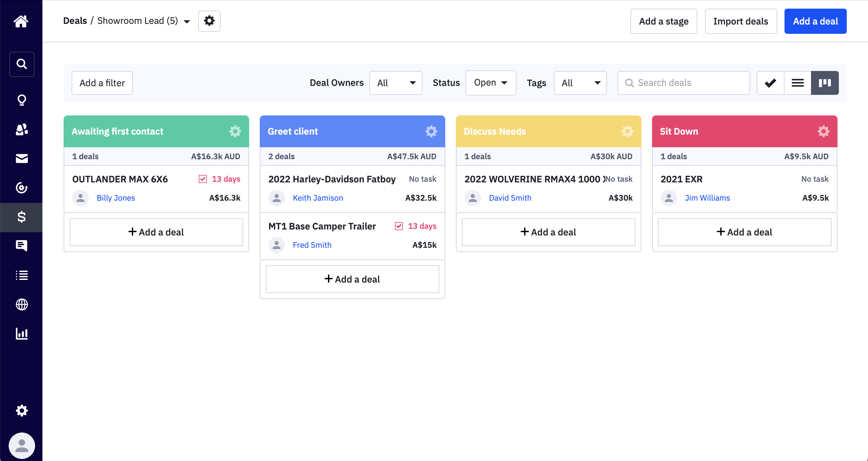The height and width of the screenshot is (461, 868).
Task: Open Billy Jones contact link
Action: pyautogui.click(x=116, y=198)
